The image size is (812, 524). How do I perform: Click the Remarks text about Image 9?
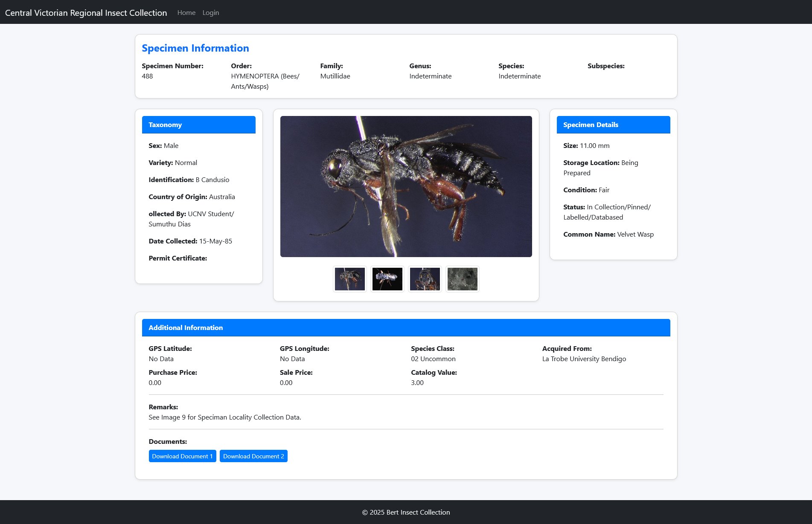click(224, 417)
